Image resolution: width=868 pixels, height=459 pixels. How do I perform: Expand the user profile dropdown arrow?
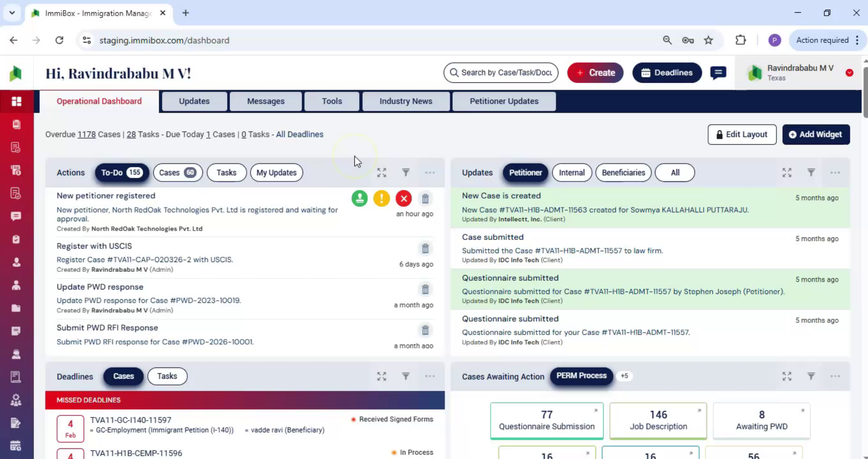coord(850,73)
